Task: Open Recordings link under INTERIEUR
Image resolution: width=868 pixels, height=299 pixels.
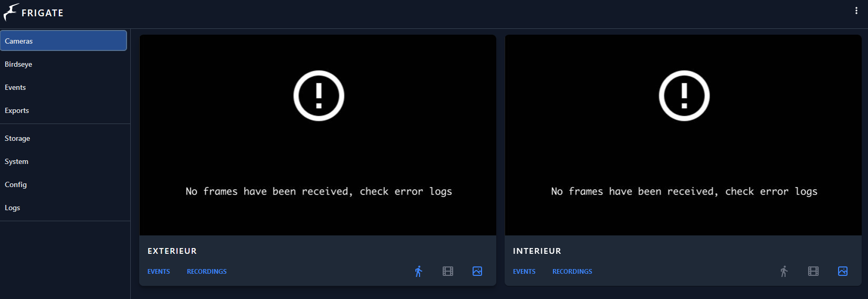Action: 572,272
